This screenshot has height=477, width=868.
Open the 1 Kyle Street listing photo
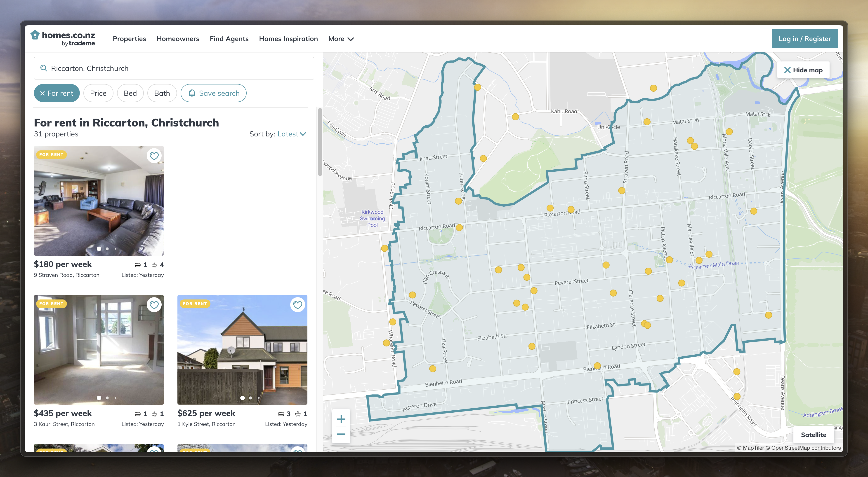(242, 350)
